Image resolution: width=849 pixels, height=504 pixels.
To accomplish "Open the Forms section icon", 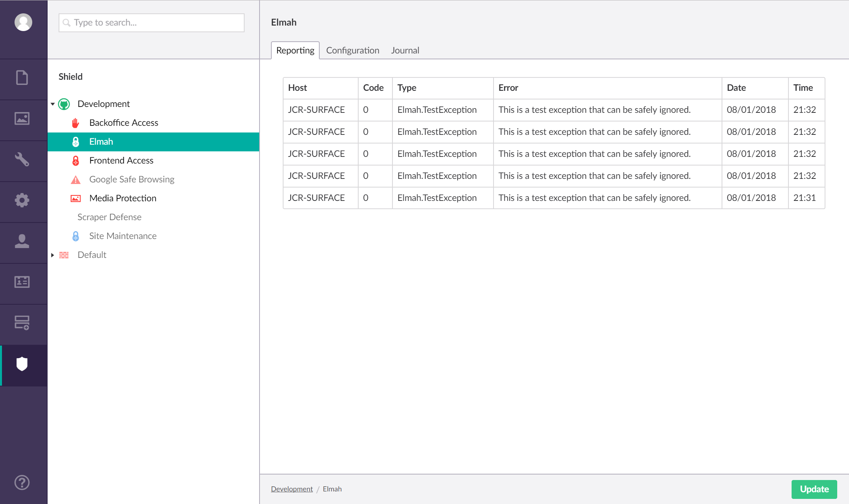I will click(22, 323).
